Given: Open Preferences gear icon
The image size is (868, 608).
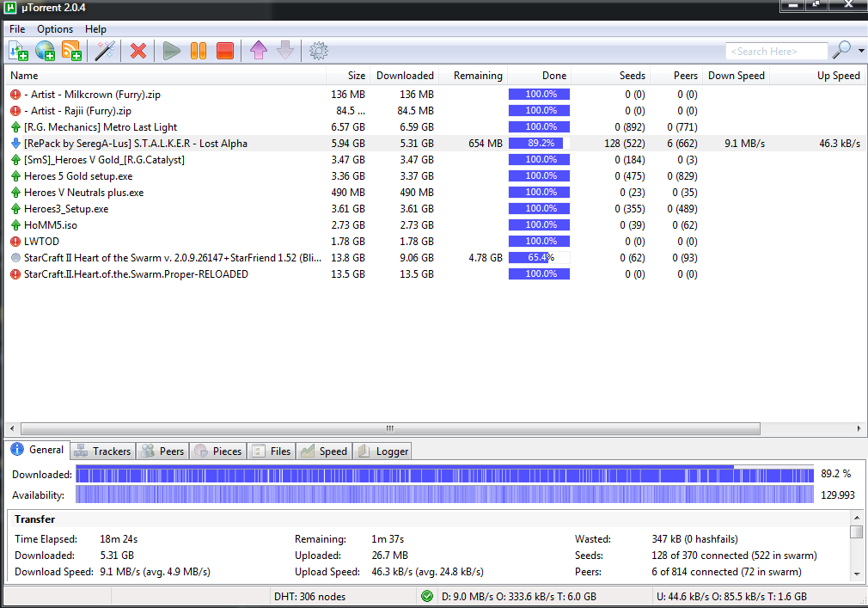Looking at the screenshot, I should coord(319,51).
